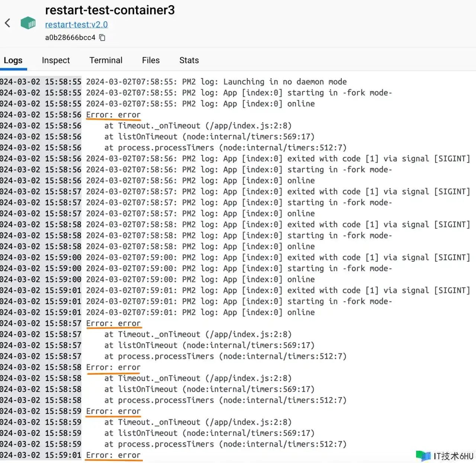
Task: Click the 'Error: error' line at 15:58:59
Action: 113,411
